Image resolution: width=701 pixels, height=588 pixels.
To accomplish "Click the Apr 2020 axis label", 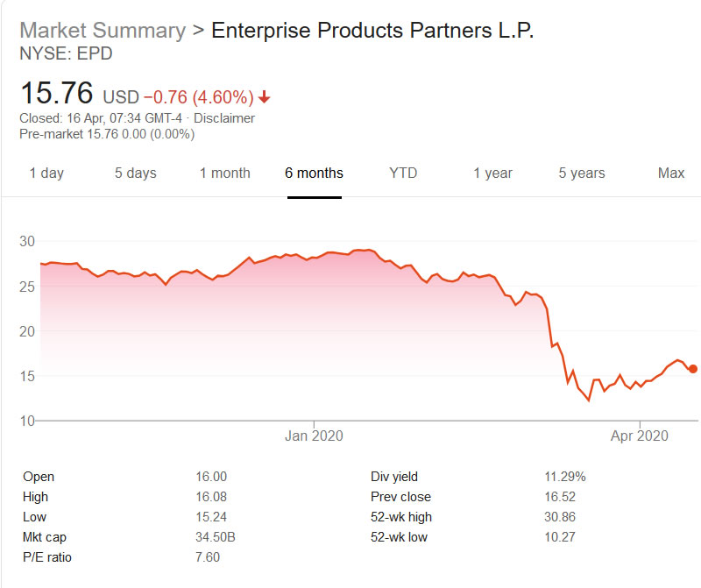I will coord(640,435).
